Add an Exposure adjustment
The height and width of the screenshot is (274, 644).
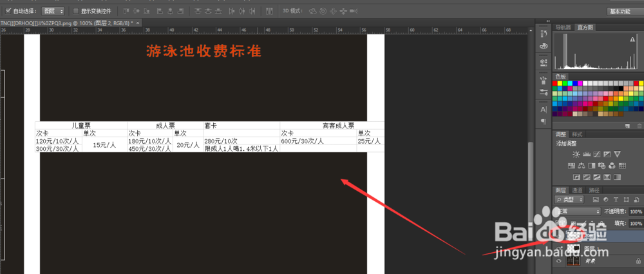[x=607, y=154]
